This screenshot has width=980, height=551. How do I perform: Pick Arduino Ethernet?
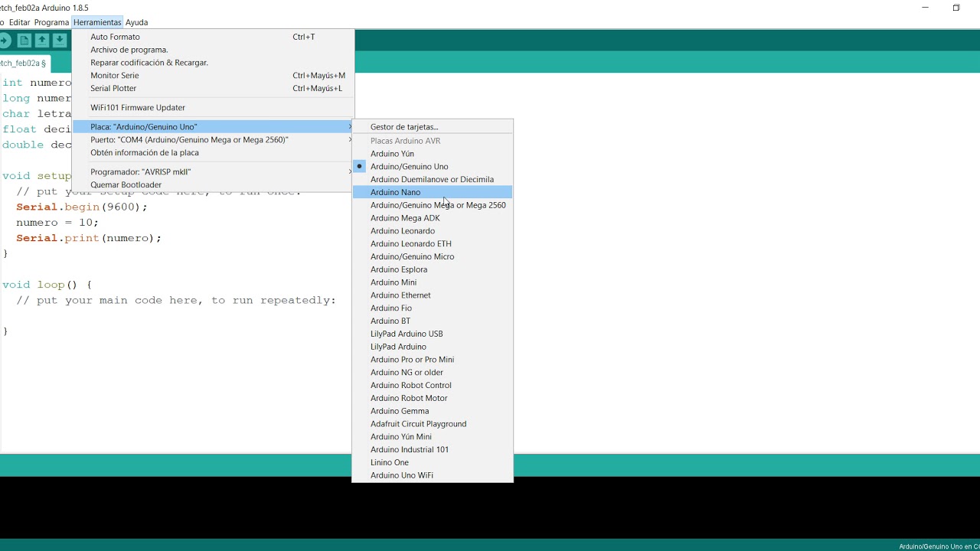[x=433, y=295]
